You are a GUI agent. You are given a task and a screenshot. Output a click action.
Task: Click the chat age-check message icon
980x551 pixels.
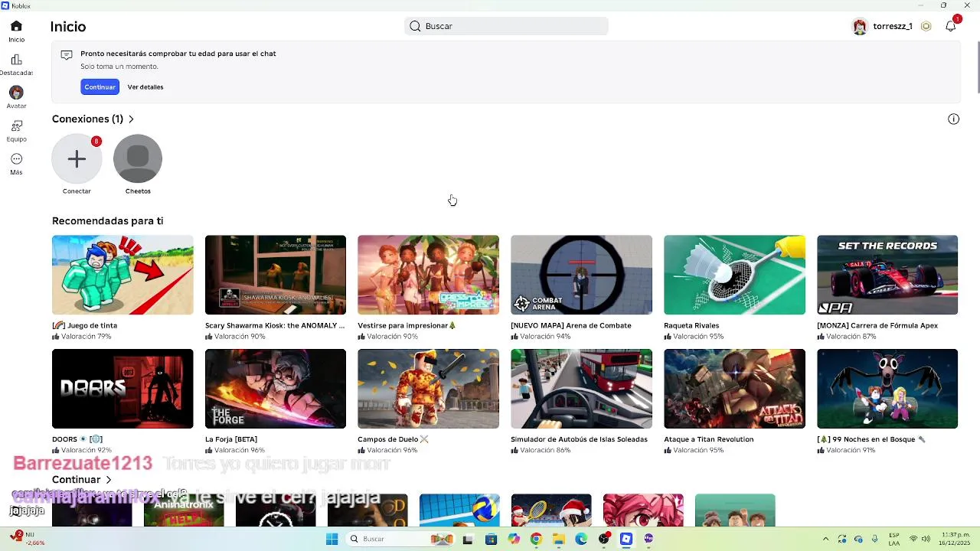[67, 55]
